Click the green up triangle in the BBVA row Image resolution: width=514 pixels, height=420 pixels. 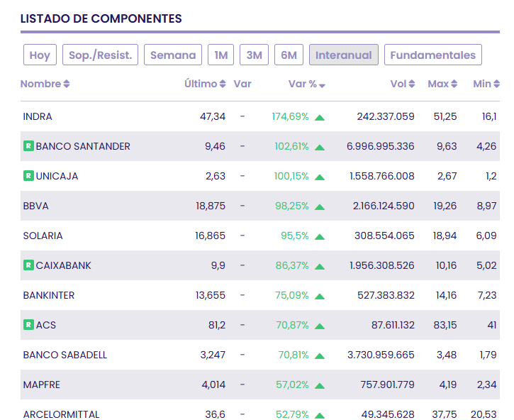tap(320, 206)
